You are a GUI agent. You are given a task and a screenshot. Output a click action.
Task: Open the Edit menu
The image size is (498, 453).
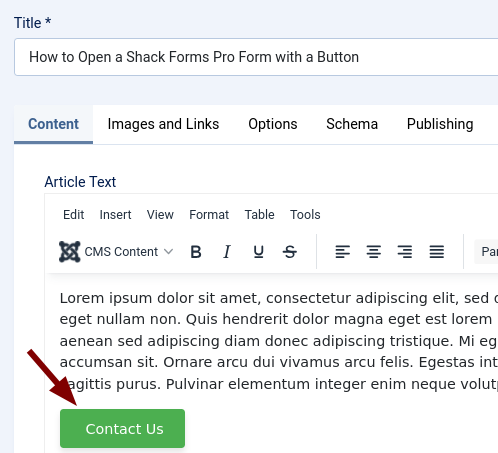coord(74,215)
